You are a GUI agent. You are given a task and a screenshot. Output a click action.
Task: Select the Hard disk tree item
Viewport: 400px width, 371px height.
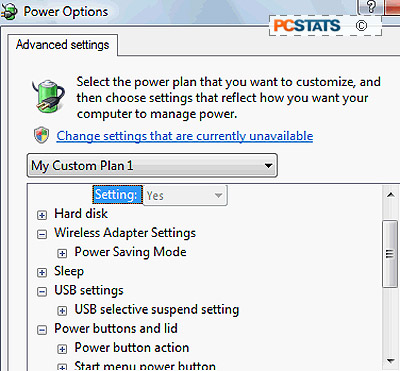click(81, 214)
